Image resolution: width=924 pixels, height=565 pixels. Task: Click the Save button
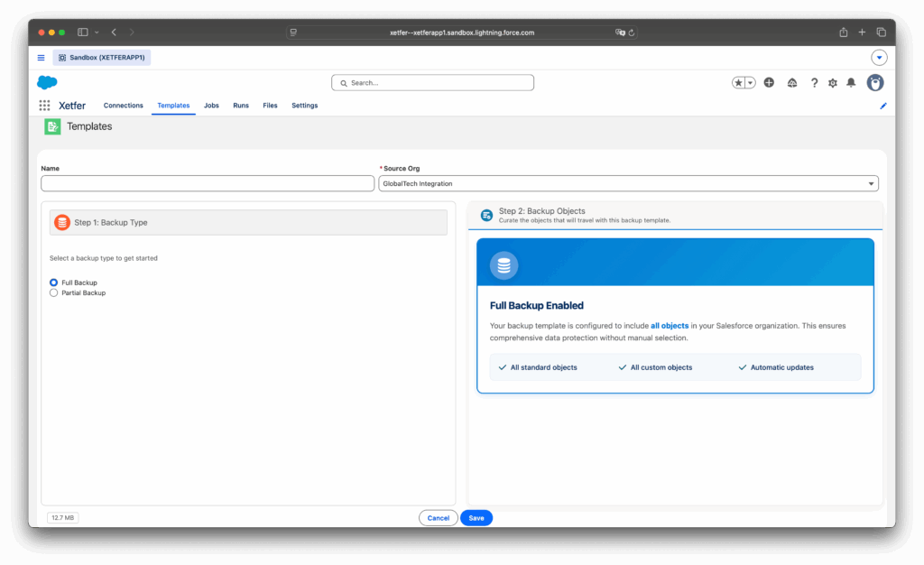point(476,518)
